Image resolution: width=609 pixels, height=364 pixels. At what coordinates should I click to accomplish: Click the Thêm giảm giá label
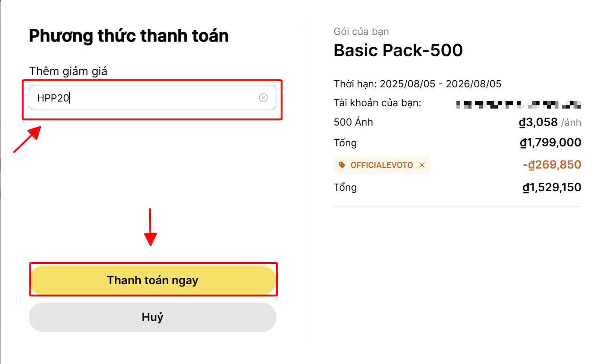(68, 71)
